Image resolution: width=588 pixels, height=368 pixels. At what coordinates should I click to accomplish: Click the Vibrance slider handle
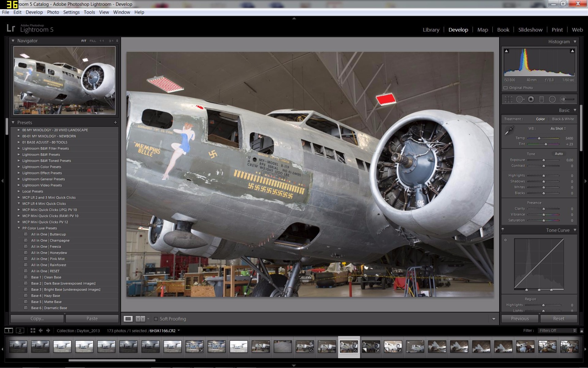(x=543, y=215)
